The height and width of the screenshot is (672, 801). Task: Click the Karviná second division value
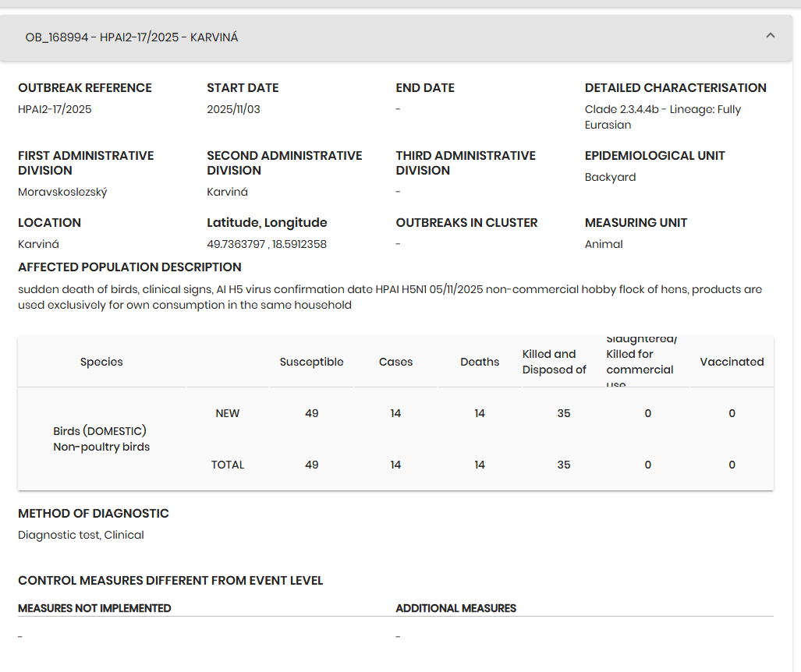coord(227,192)
